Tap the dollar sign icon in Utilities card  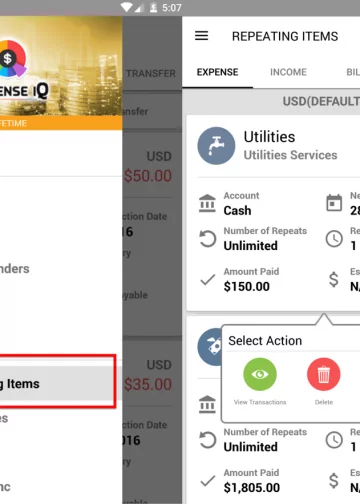(334, 279)
